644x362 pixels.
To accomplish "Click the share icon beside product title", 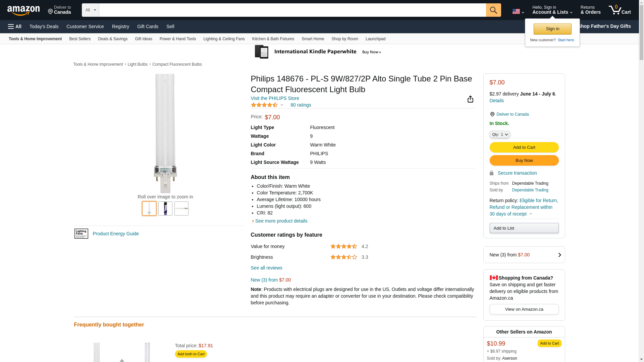I will pos(470,99).
